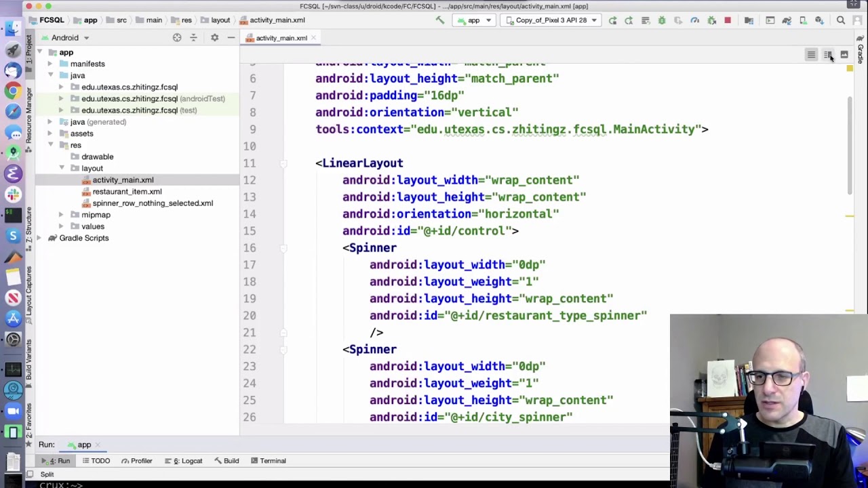This screenshot has width=868, height=488.
Task: Expand the manifests folder
Action: [50, 64]
